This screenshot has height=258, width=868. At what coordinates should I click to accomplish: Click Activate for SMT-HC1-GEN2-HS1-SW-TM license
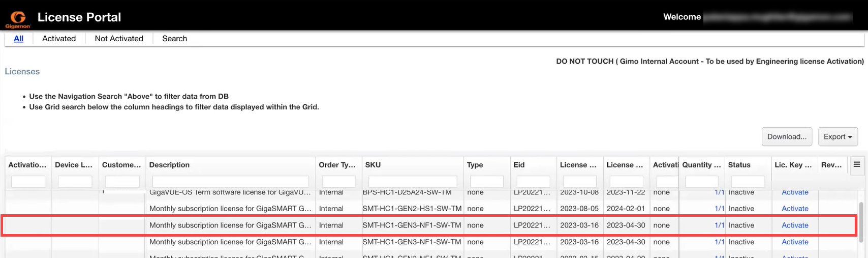(x=795, y=209)
